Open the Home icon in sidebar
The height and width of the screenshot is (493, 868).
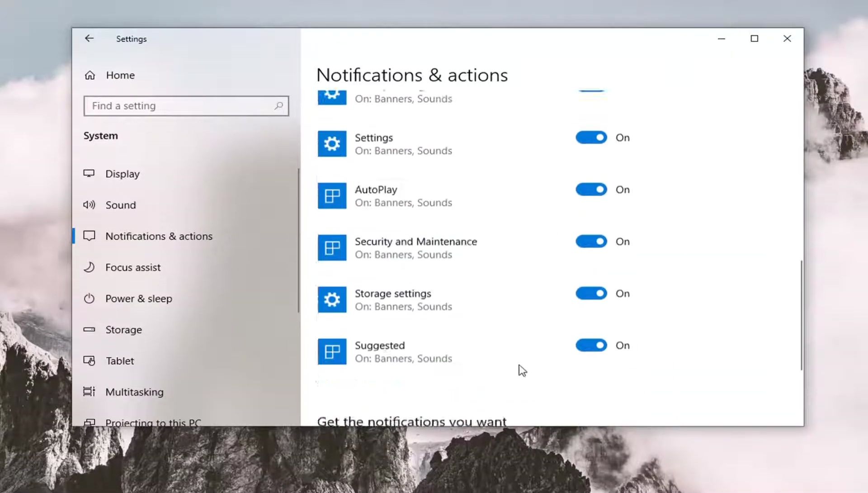90,75
